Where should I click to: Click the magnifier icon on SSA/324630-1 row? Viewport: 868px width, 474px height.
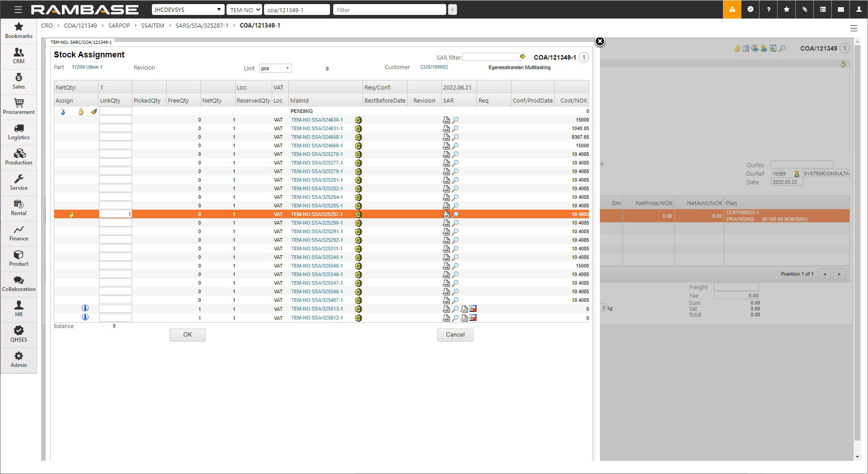(x=456, y=120)
